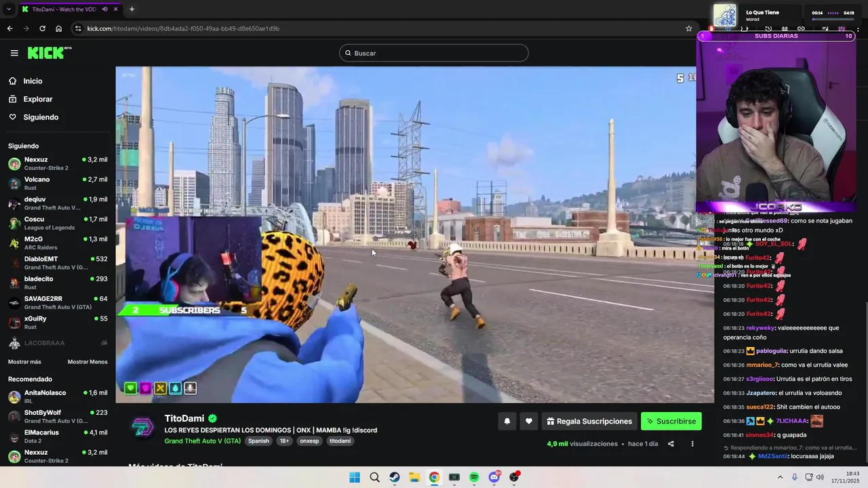Collapse list with Mostrar Menos
The width and height of the screenshot is (868, 488).
pyautogui.click(x=87, y=362)
